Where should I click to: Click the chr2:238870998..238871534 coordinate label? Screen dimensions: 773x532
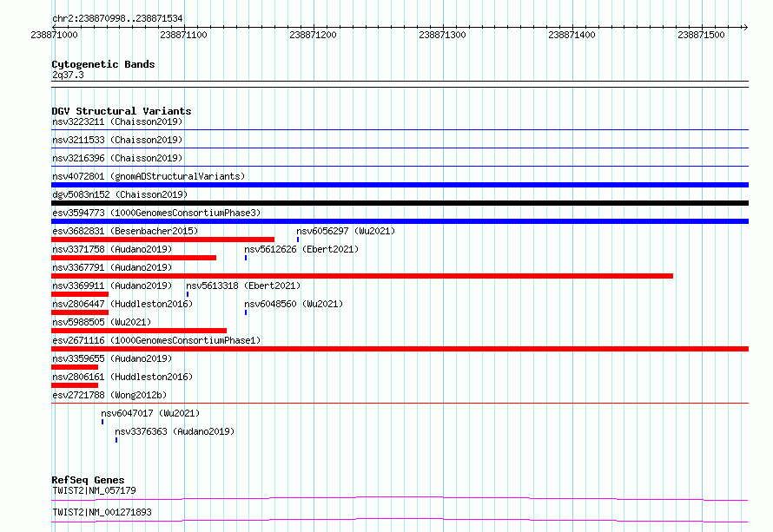(x=117, y=18)
